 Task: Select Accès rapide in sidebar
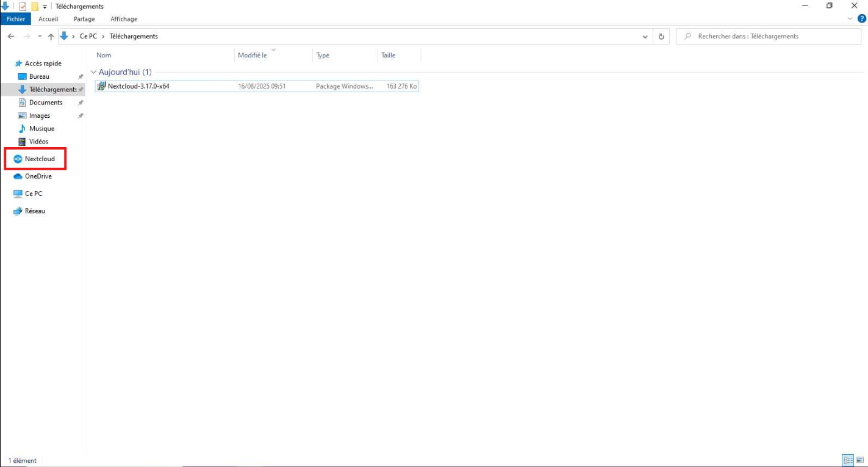43,63
